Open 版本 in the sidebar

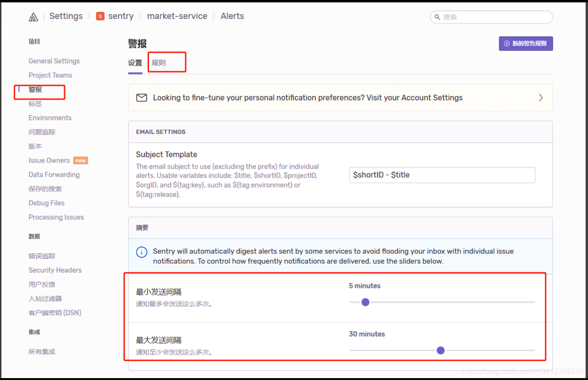(x=36, y=146)
